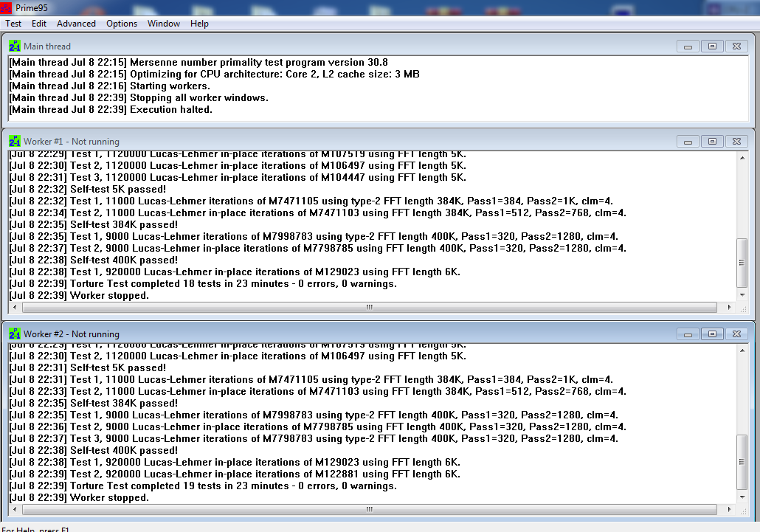Click 'Stopping all worker windows.' line
Screen dimensions: 760x532
[x=139, y=98]
